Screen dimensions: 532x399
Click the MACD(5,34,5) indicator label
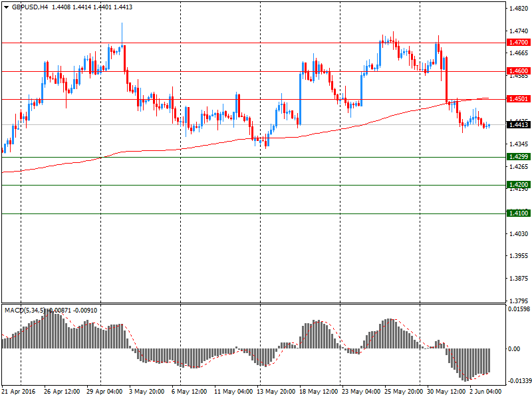25,310
